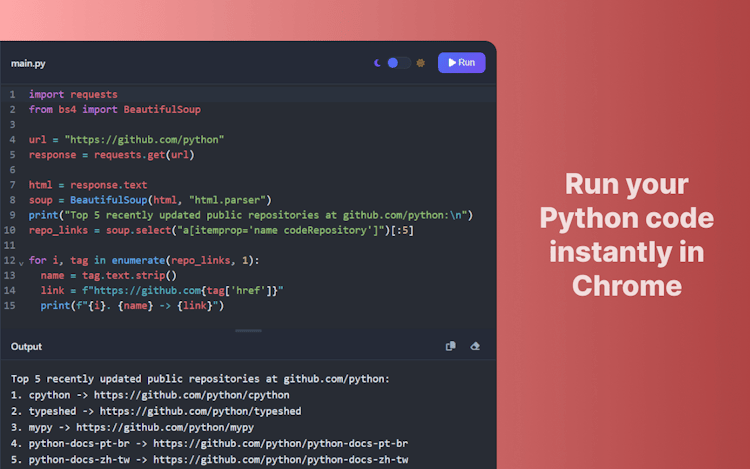Screen dimensions: 750x469
Task: Click the sun icon for light mode
Action: [x=420, y=63]
